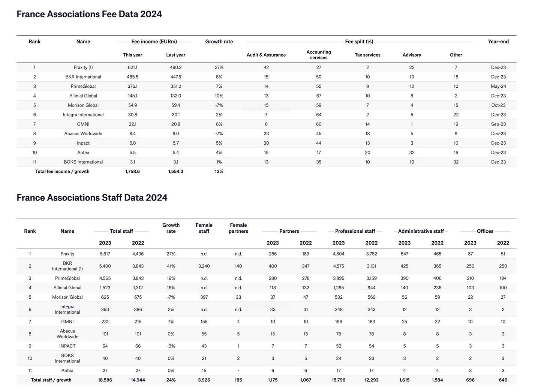Screen dimensions: 535x392
Task: Click the Accounting services column header
Action: click(319, 55)
